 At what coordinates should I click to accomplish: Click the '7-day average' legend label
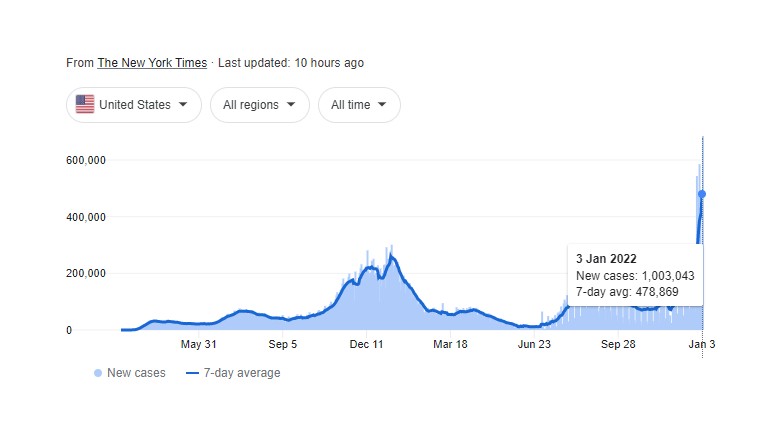point(242,373)
